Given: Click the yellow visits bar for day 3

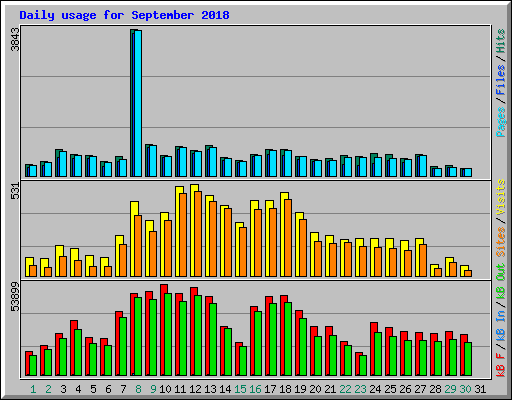Looking at the screenshot, I should 57,261.
